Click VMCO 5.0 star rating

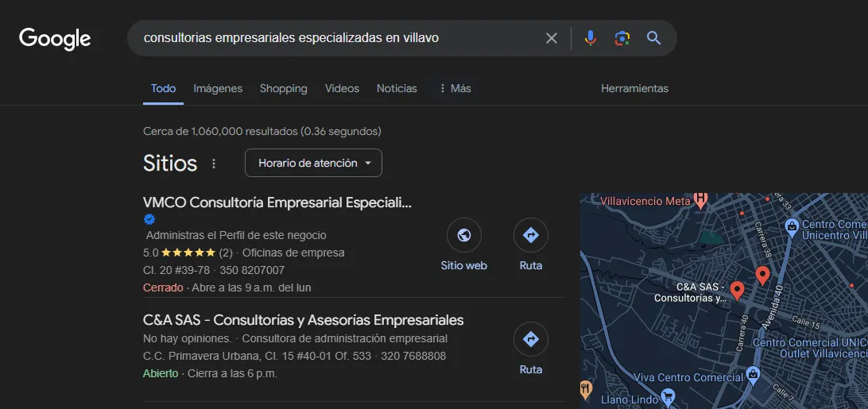pyautogui.click(x=188, y=253)
